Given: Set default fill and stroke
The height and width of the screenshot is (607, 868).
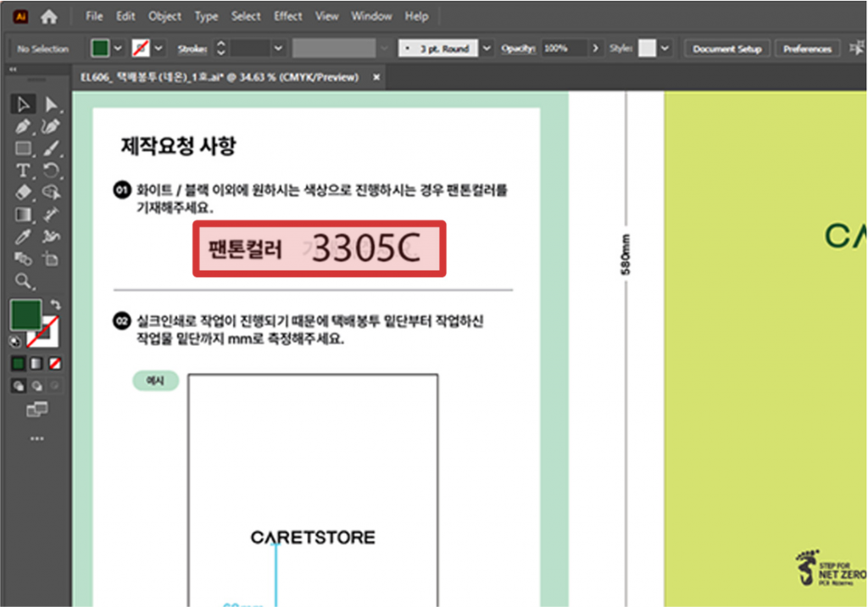Looking at the screenshot, I should point(15,342).
